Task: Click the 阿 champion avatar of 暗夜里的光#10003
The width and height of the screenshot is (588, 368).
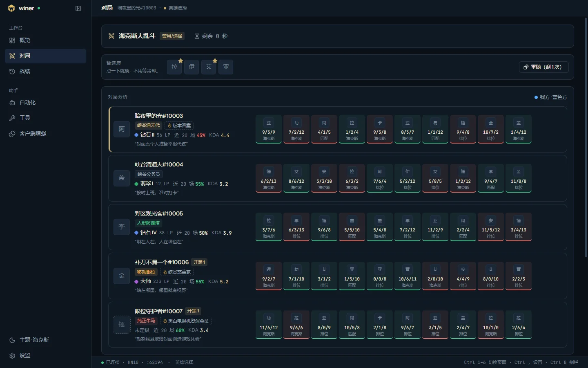Action: tap(122, 129)
